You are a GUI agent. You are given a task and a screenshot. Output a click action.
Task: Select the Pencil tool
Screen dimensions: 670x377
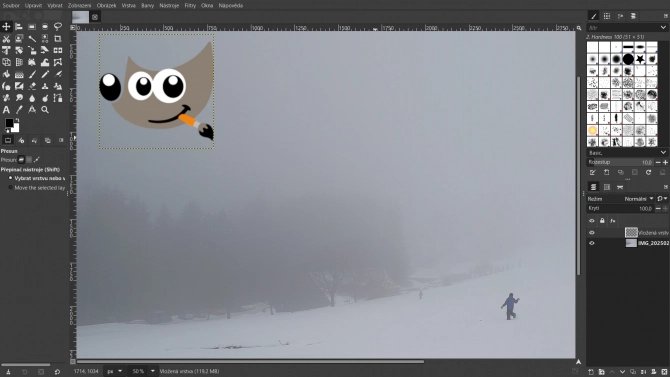pos(45,74)
